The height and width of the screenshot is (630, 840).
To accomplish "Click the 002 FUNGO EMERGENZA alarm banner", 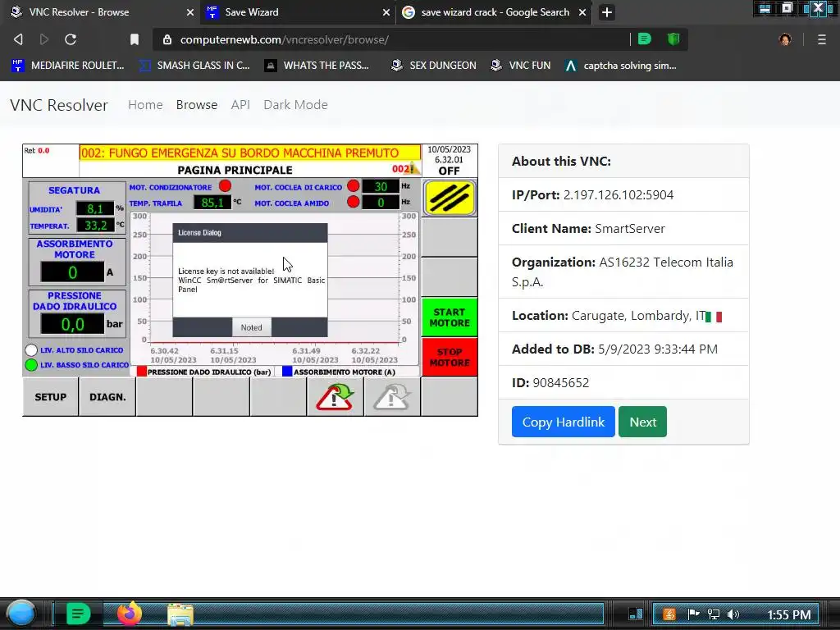I will [249, 153].
